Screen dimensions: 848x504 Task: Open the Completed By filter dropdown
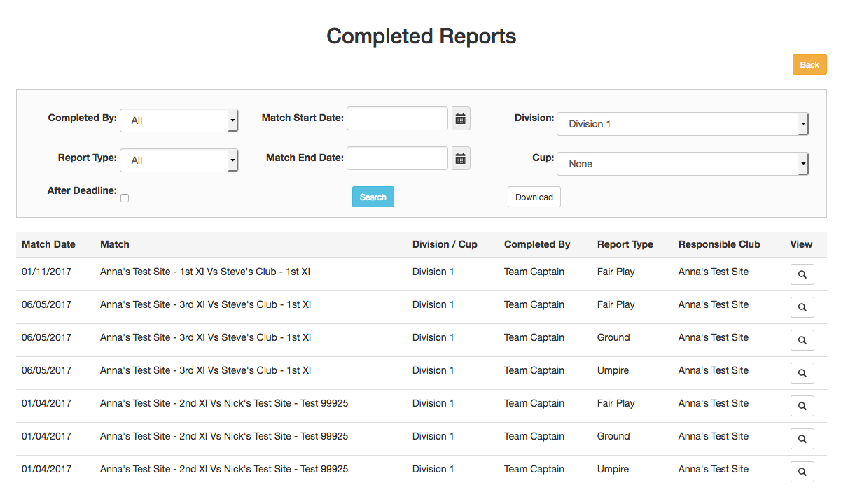click(x=179, y=120)
